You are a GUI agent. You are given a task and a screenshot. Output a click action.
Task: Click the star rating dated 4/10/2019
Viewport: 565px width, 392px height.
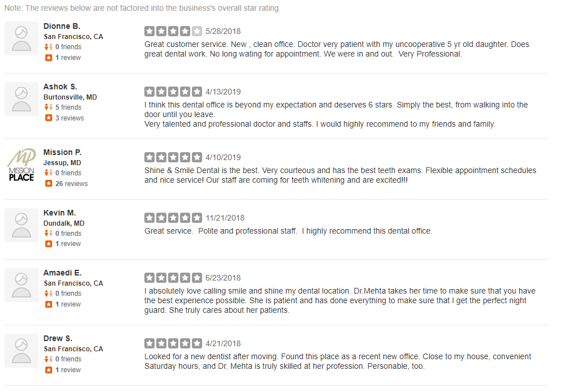[x=173, y=157]
